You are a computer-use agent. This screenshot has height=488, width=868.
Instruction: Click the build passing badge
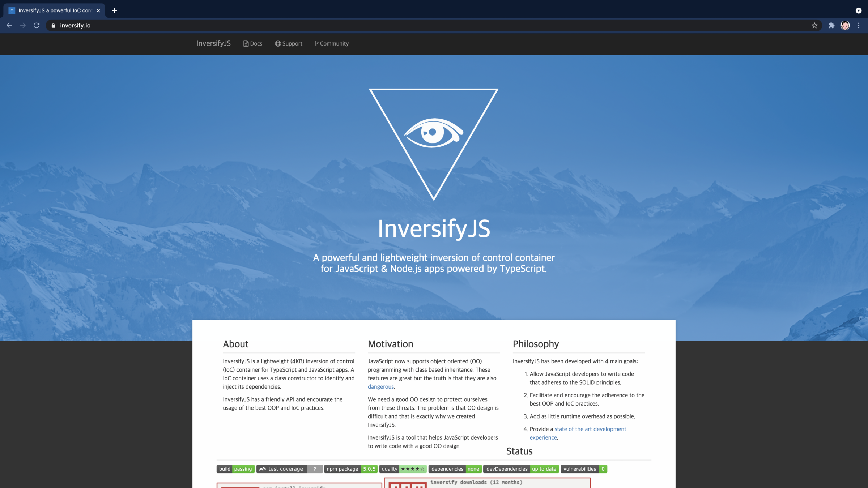(235, 469)
